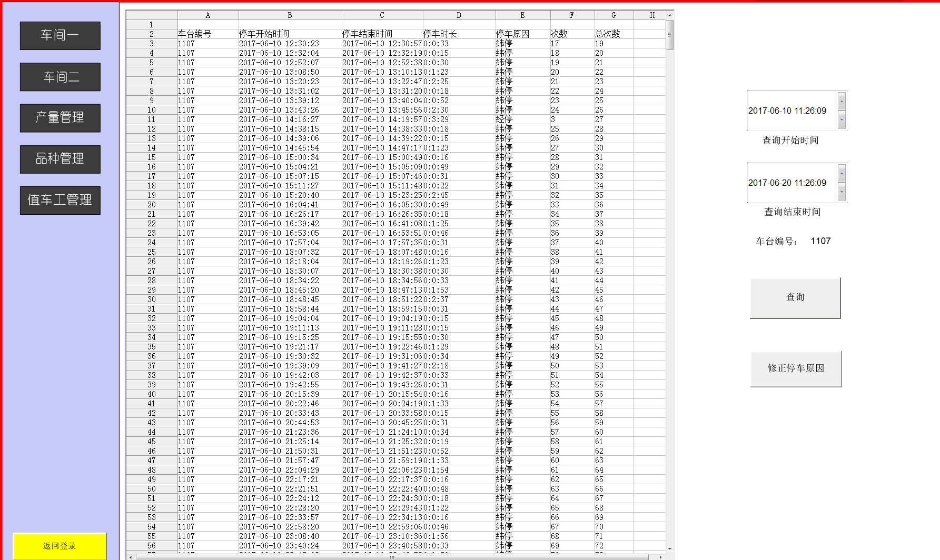940x560 pixels.
Task: Click the vertical scrollbar down arrow
Action: pyautogui.click(x=669, y=548)
